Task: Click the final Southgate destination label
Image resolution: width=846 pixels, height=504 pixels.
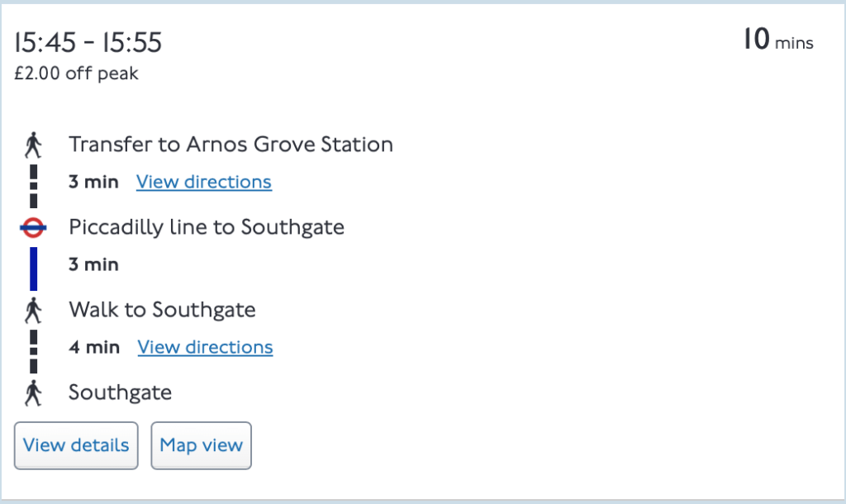Action: (120, 392)
